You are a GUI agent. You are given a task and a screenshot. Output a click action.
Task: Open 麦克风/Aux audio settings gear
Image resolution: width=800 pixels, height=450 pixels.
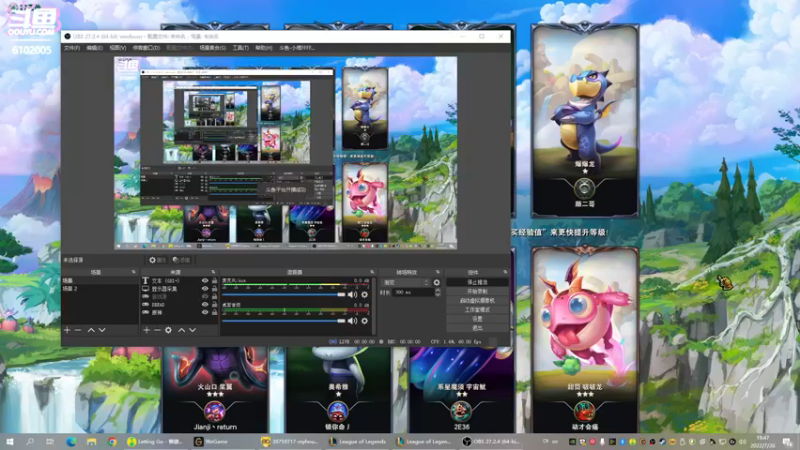[364, 294]
